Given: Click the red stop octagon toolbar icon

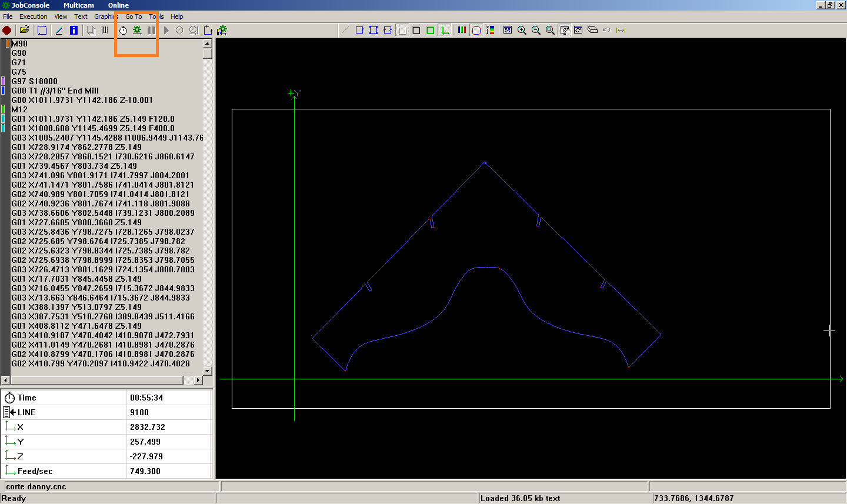Looking at the screenshot, I should pyautogui.click(x=6, y=30).
